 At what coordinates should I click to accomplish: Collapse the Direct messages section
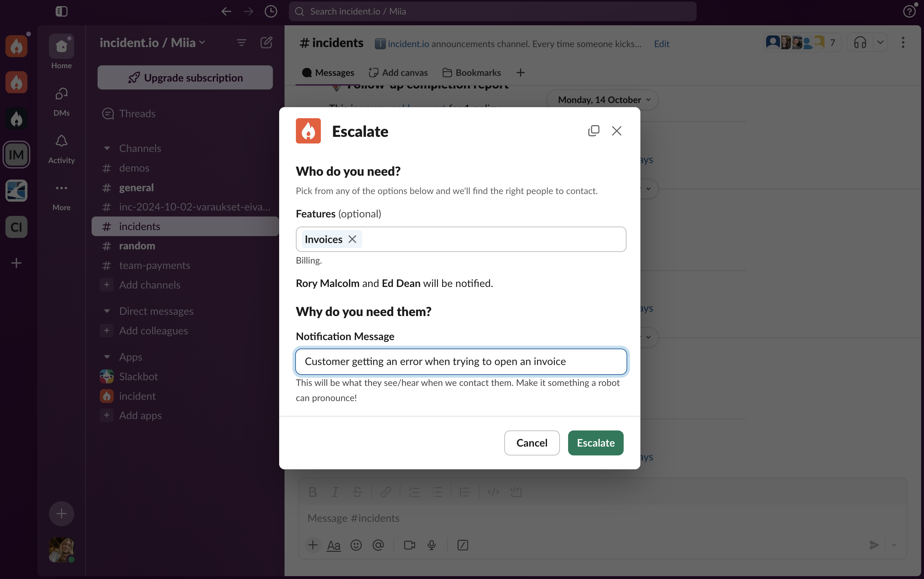click(x=107, y=311)
